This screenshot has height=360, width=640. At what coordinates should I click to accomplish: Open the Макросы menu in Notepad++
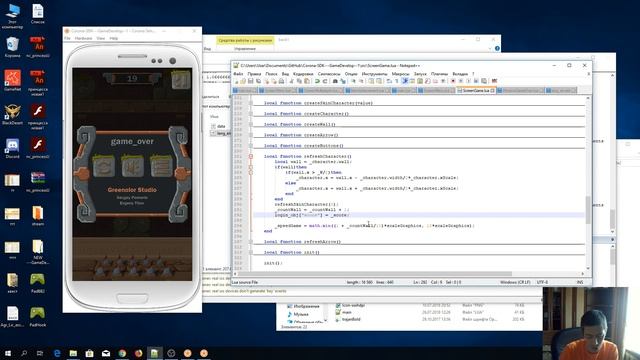pos(400,74)
